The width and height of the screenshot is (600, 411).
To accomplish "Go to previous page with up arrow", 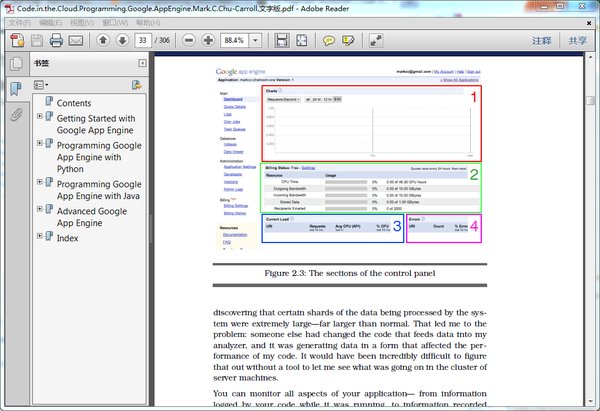I will click(x=103, y=41).
